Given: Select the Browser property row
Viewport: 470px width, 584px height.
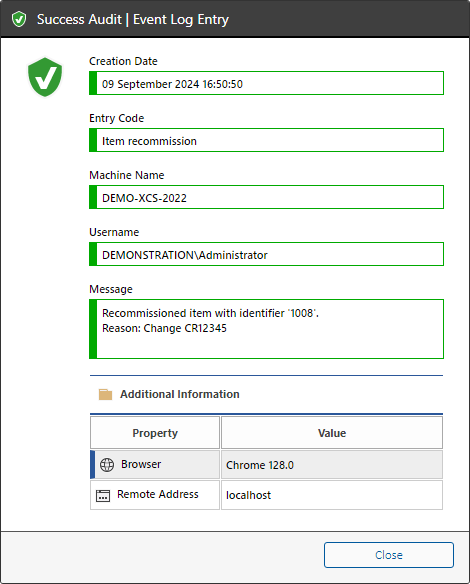Looking at the screenshot, I should [266, 465].
